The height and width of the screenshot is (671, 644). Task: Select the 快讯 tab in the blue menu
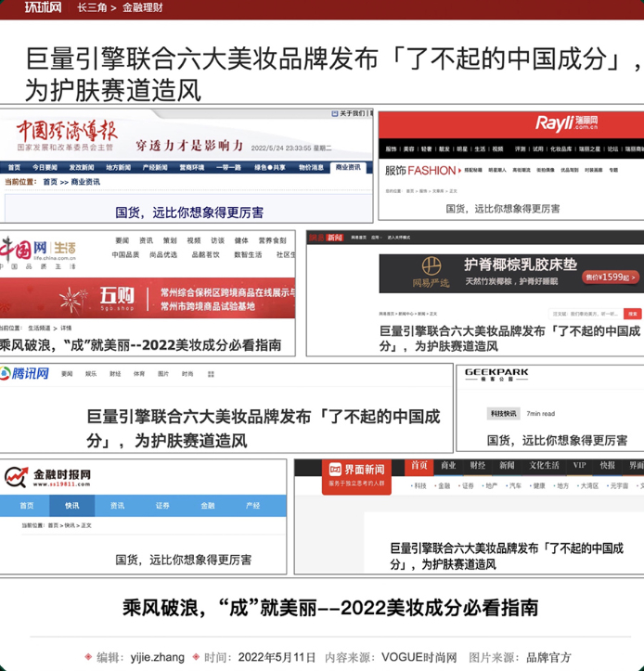(71, 506)
